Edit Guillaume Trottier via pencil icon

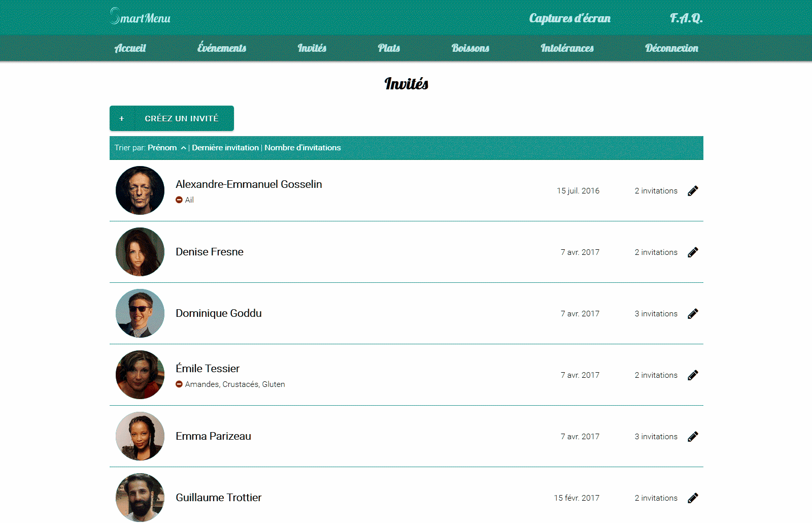(693, 498)
